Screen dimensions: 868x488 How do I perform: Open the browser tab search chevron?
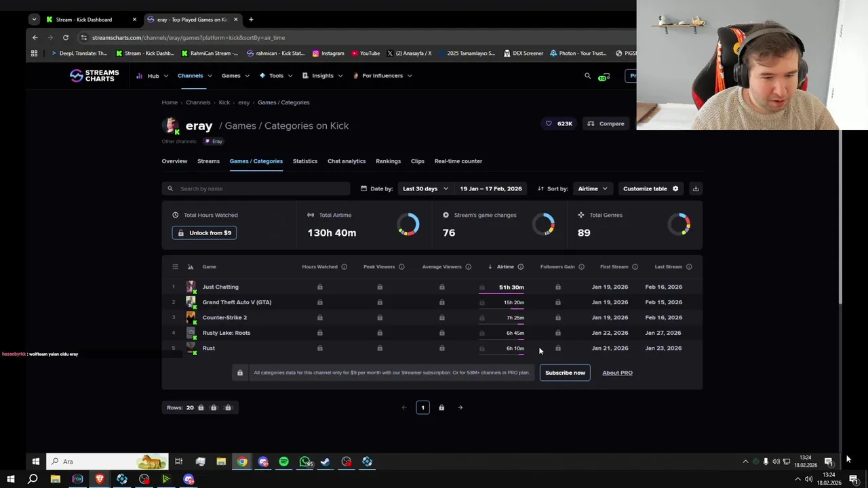(34, 19)
